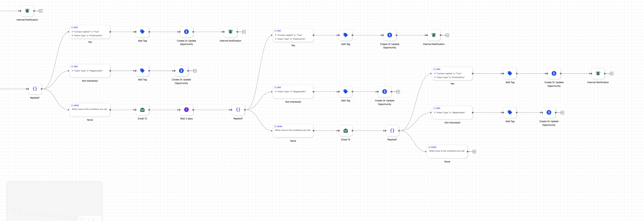The height and width of the screenshot is (221, 644).
Task: Open the Add Tag node in the rightmost Yes branch
Action: pyautogui.click(x=510, y=74)
